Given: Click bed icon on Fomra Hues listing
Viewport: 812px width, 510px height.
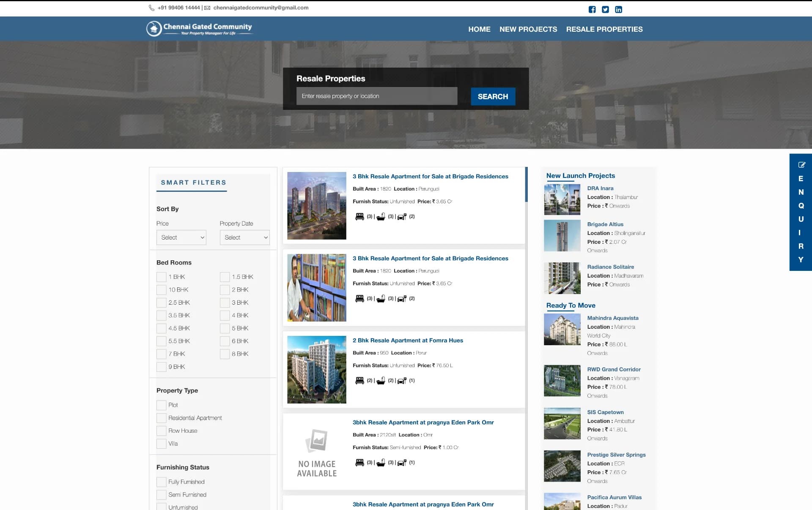Looking at the screenshot, I should (x=359, y=380).
